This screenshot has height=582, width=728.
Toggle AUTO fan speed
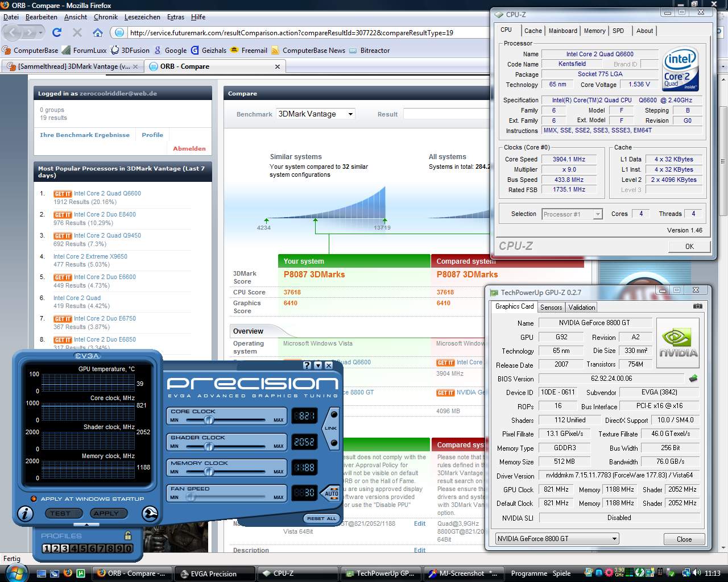[x=331, y=493]
